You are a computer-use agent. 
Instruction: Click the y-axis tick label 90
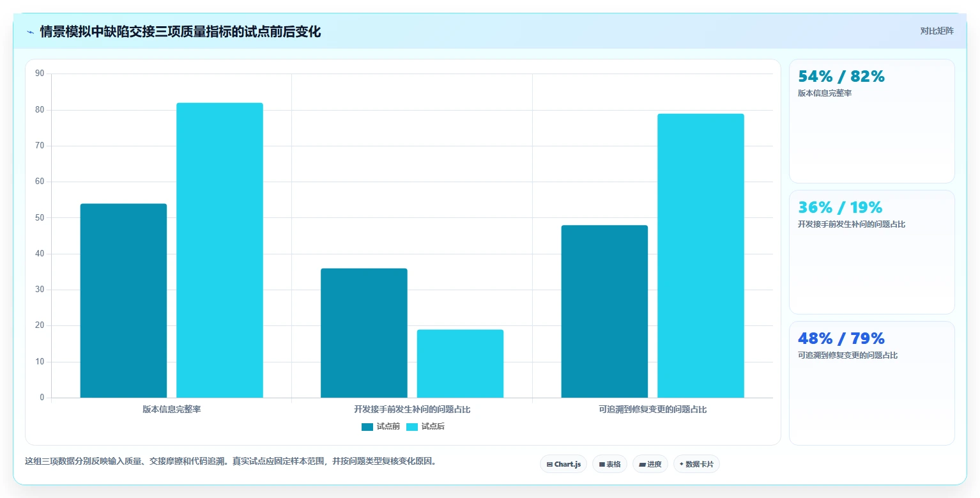(x=40, y=74)
